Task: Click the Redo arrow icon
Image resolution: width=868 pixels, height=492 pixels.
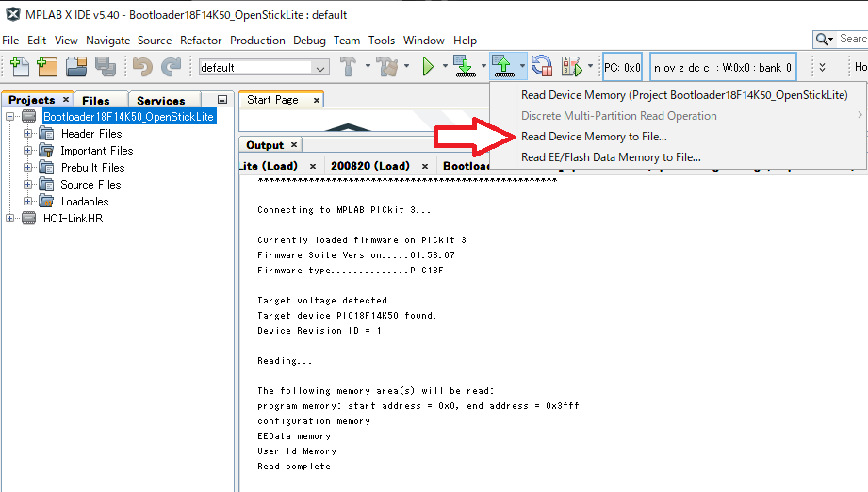Action: coord(171,67)
